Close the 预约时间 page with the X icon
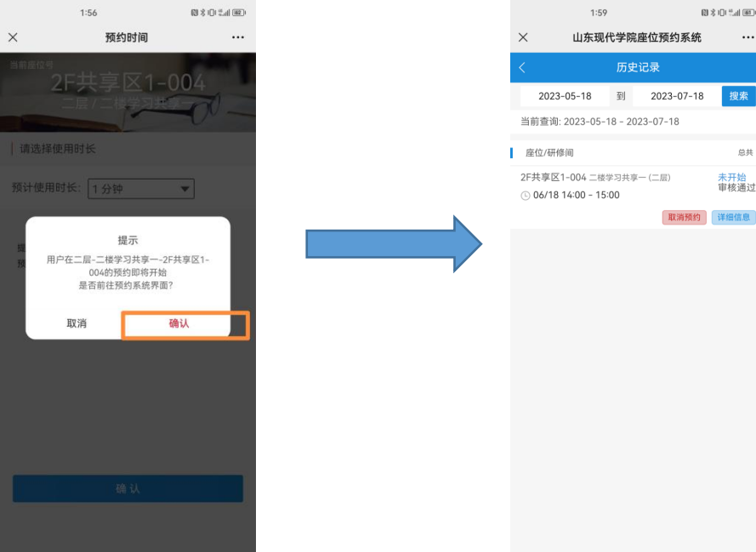Viewport: 756px width, 552px height. (x=13, y=37)
